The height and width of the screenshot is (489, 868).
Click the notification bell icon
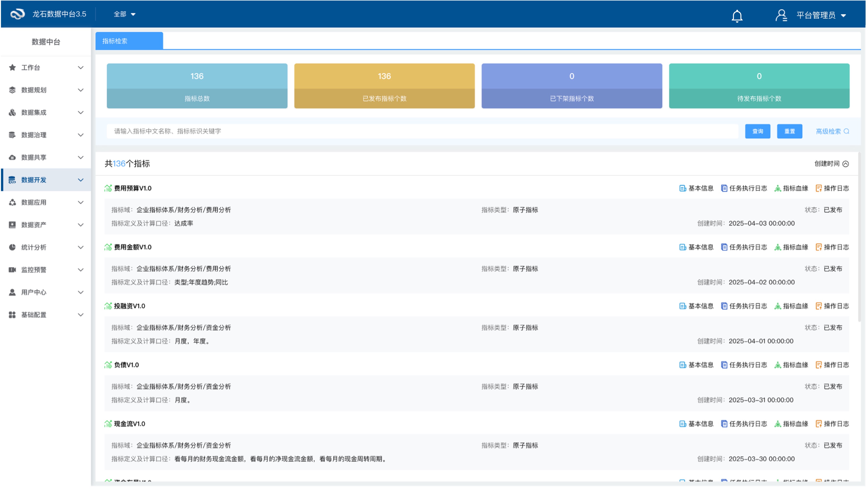click(737, 16)
